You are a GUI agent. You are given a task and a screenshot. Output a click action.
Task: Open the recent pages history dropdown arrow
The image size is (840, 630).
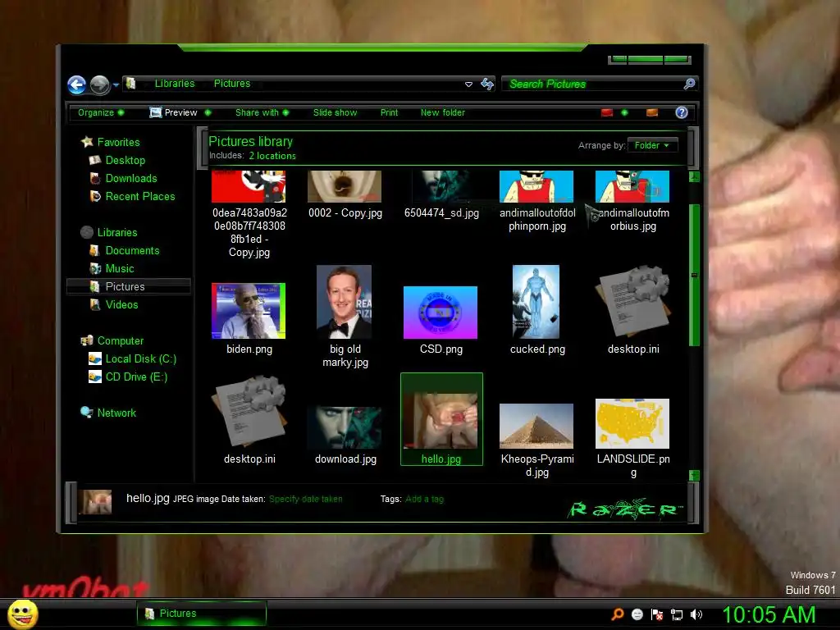[x=116, y=84]
